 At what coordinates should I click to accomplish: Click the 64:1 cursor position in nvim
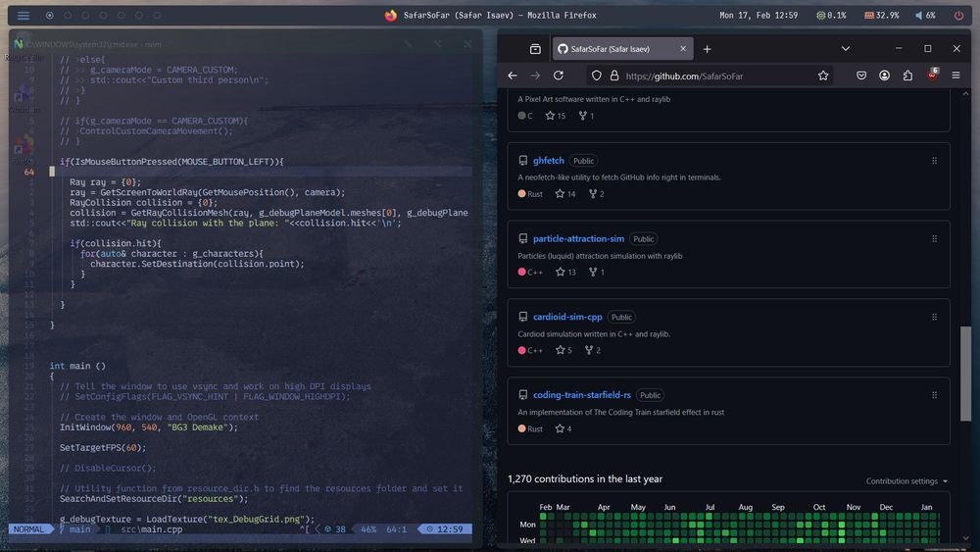[396, 529]
